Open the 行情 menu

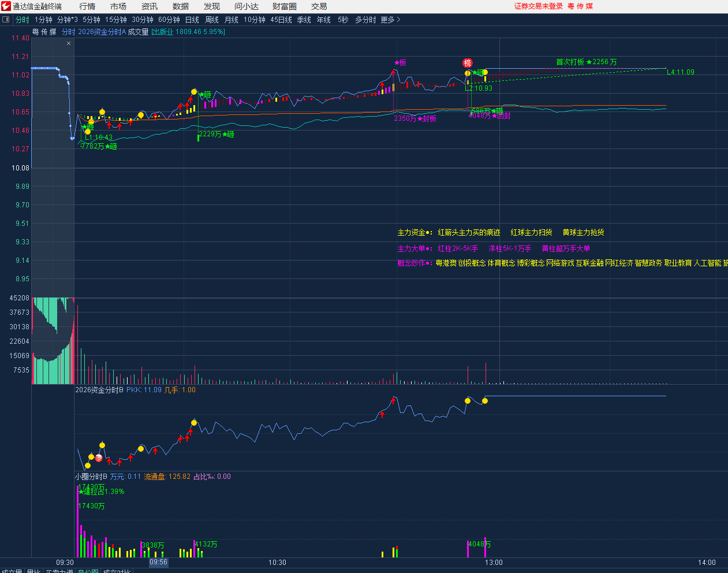(x=87, y=6)
